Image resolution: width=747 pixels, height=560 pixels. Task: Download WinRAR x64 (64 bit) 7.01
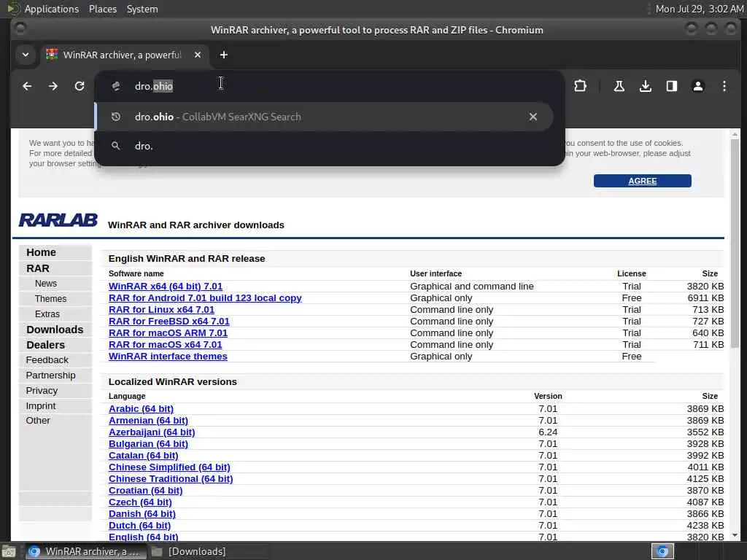[x=166, y=286]
